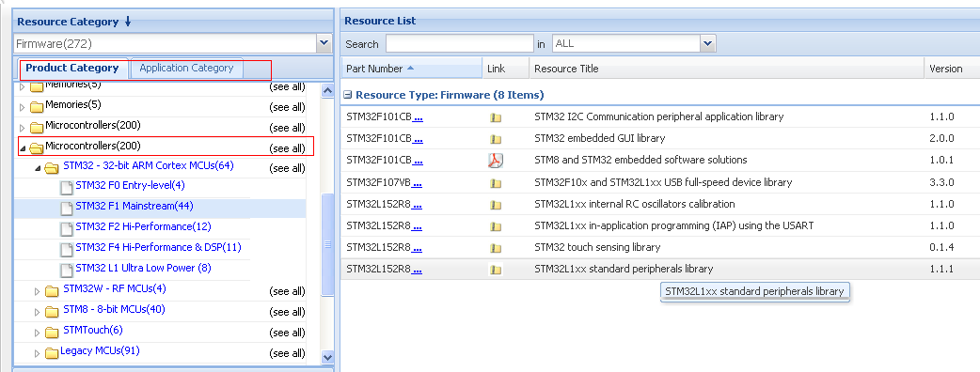Screen dimensions: 980x372
Task: Click the folder icon of STMTouch(6)
Action: click(51, 332)
